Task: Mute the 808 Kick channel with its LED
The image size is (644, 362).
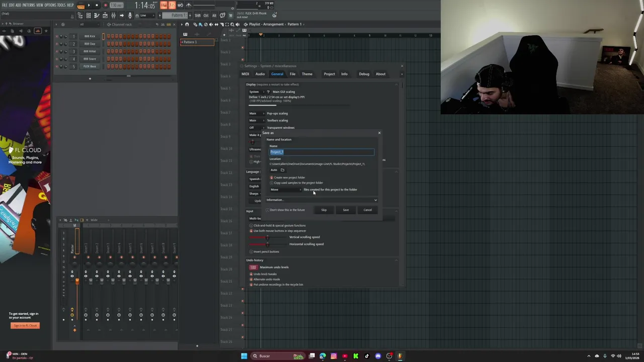Action: (57, 36)
